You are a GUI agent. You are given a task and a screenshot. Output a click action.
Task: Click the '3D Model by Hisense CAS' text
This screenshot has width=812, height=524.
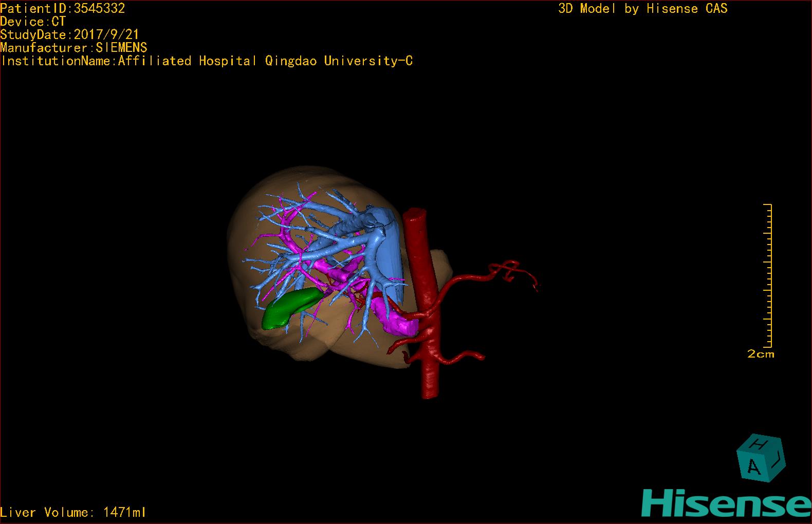click(x=643, y=8)
